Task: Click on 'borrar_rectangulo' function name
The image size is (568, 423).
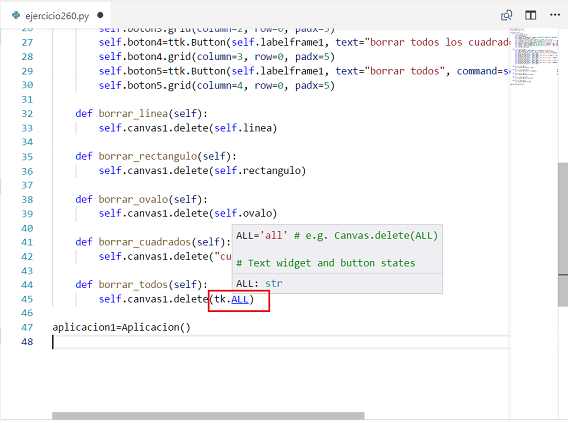Action: point(148,156)
